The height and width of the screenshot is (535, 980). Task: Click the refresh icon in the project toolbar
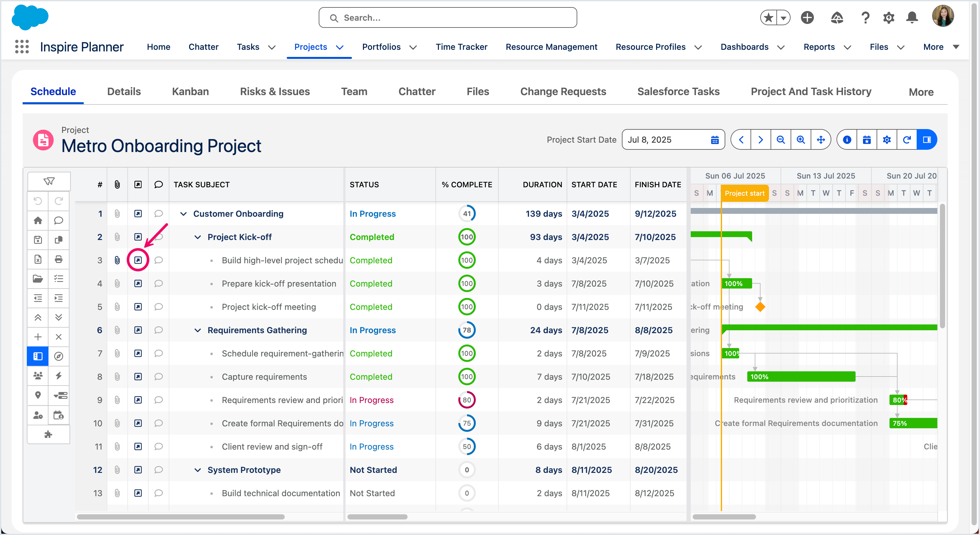point(907,140)
